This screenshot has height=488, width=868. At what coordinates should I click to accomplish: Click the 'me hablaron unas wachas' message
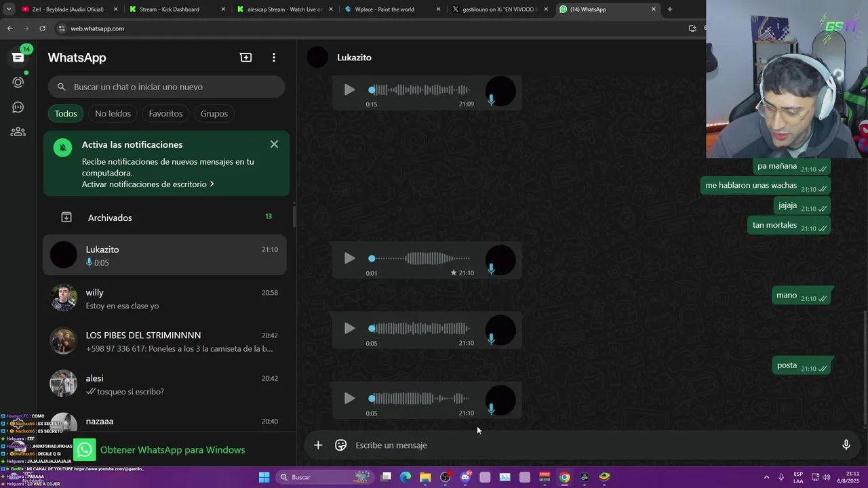(766, 186)
